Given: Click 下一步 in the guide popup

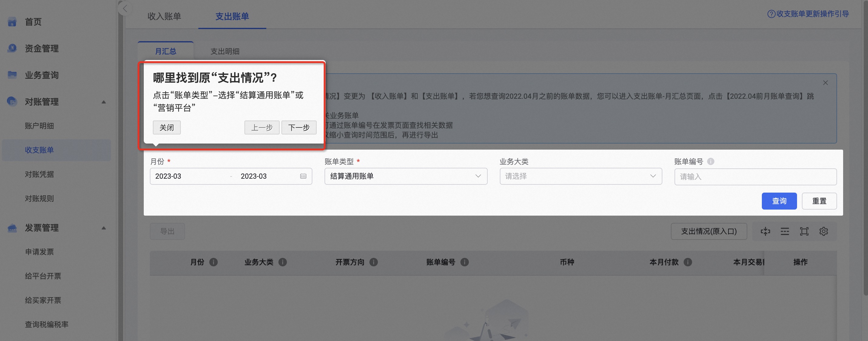Looking at the screenshot, I should [299, 127].
